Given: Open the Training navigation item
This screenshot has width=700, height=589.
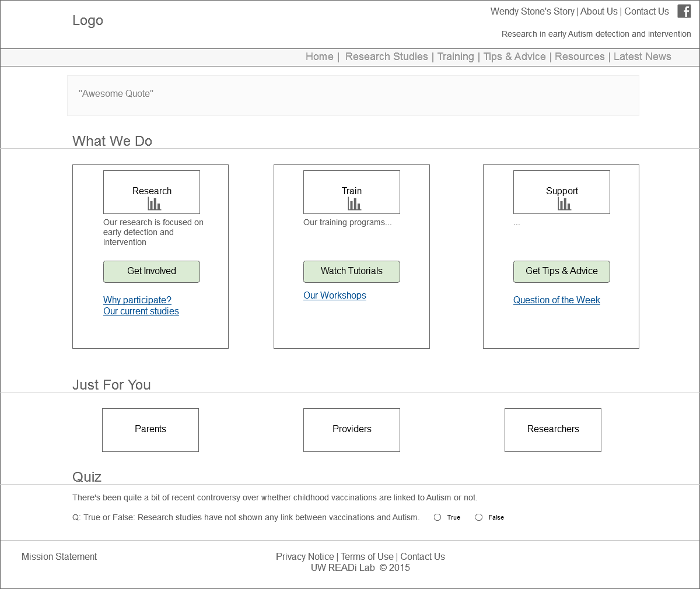Looking at the screenshot, I should click(456, 57).
